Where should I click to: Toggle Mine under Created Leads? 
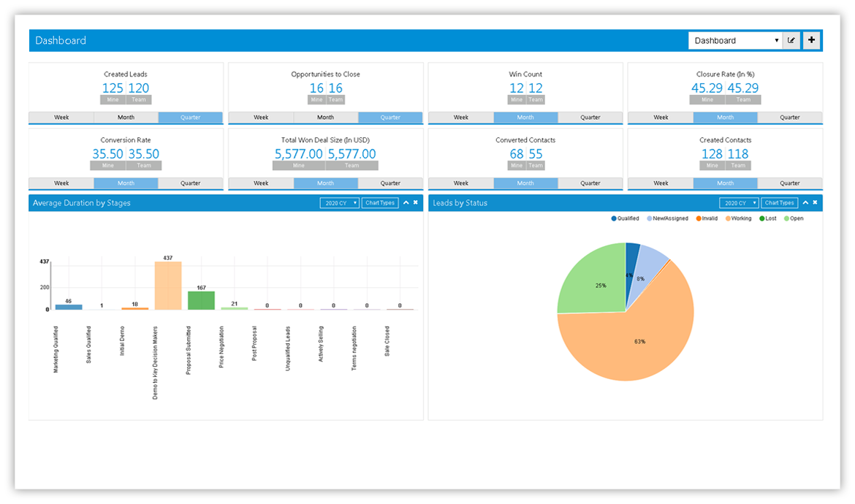pyautogui.click(x=113, y=100)
